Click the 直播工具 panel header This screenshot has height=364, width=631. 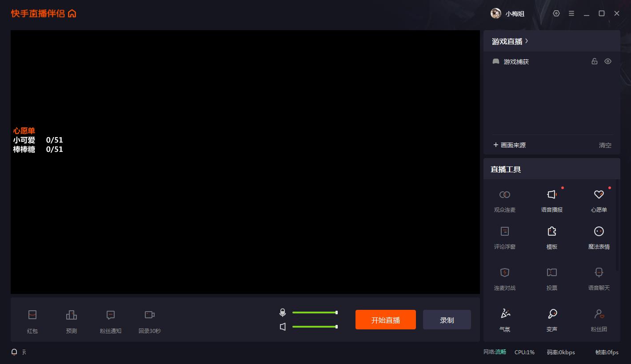tap(552, 169)
